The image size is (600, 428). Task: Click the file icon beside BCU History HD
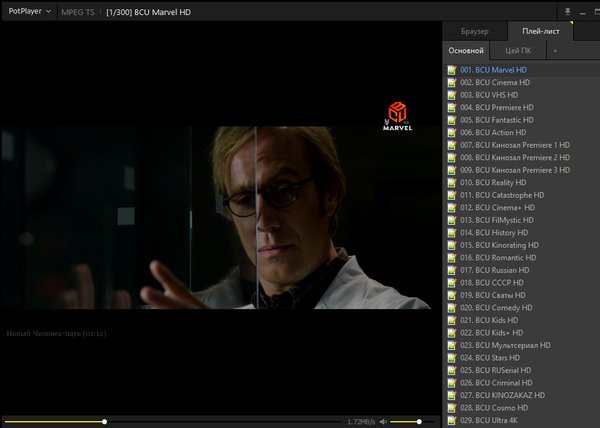(452, 232)
